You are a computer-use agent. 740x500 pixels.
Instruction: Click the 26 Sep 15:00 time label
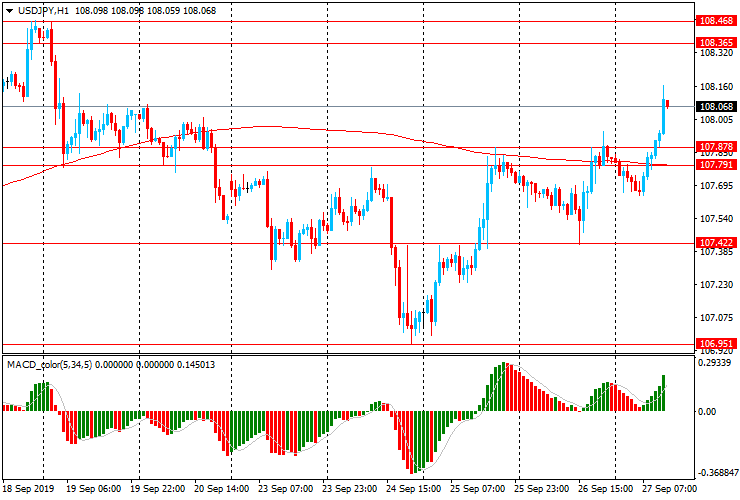click(605, 489)
